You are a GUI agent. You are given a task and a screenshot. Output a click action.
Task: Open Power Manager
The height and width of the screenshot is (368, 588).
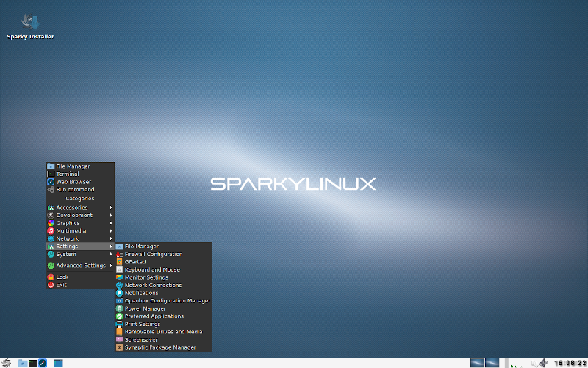163,308
